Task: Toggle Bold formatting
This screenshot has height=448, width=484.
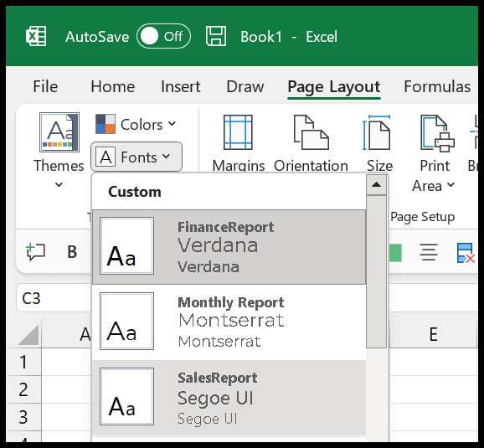Action: pyautogui.click(x=72, y=252)
